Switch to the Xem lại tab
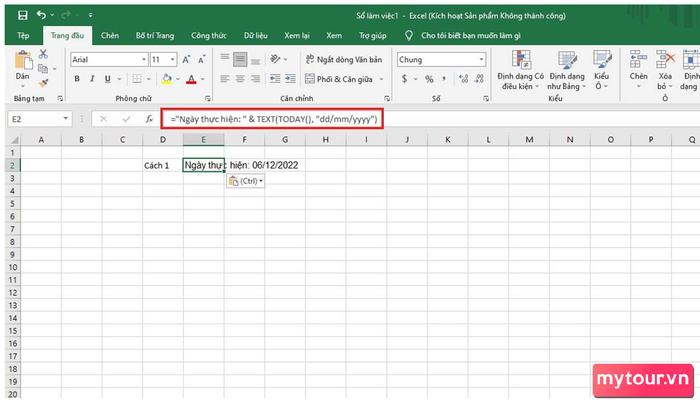Viewport: 700px width, 405px height. (x=297, y=35)
